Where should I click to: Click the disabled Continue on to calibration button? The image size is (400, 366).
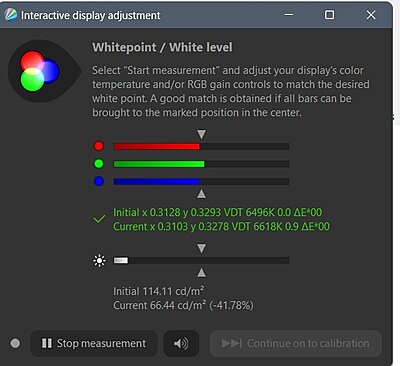coord(296,343)
